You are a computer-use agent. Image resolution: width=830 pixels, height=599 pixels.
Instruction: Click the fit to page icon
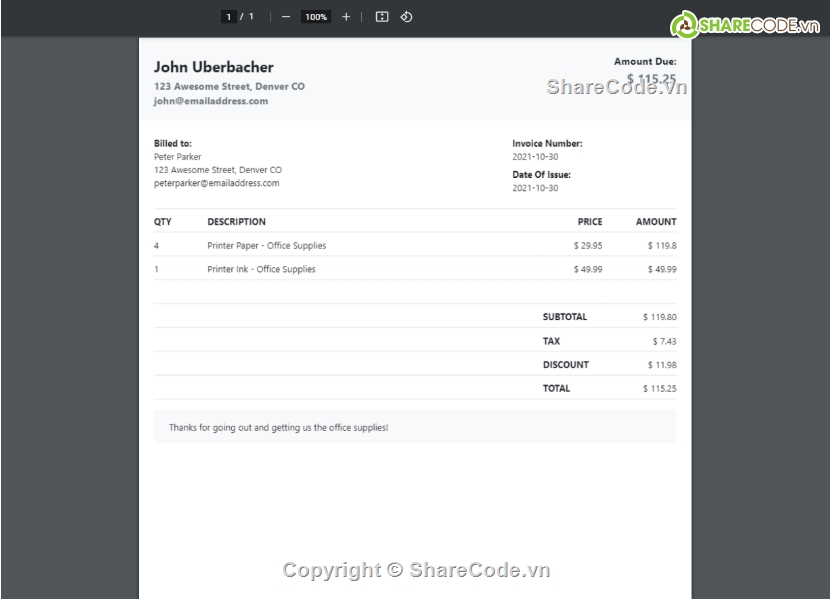pos(382,17)
